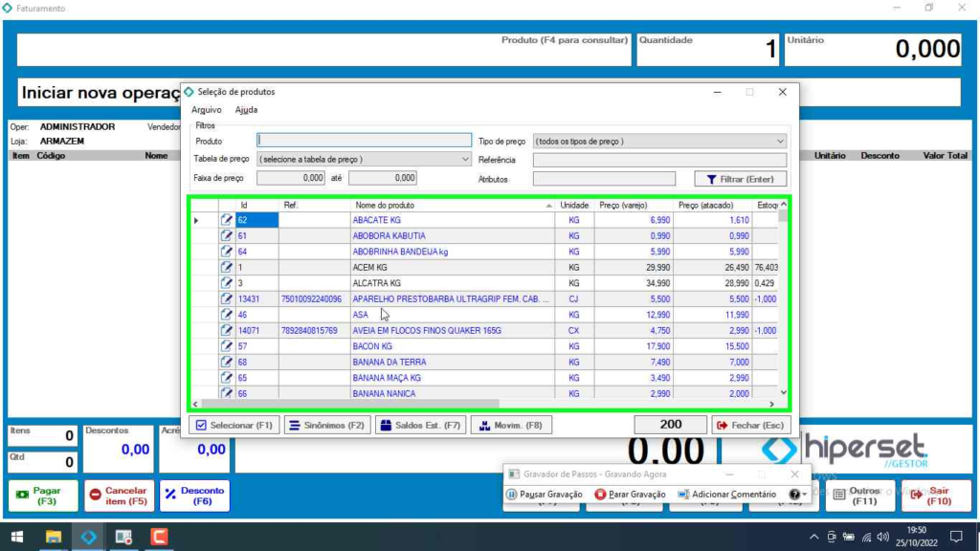The image size is (980, 551).
Task: Click the edit pencil beside ALCATRA KG
Action: click(x=227, y=283)
